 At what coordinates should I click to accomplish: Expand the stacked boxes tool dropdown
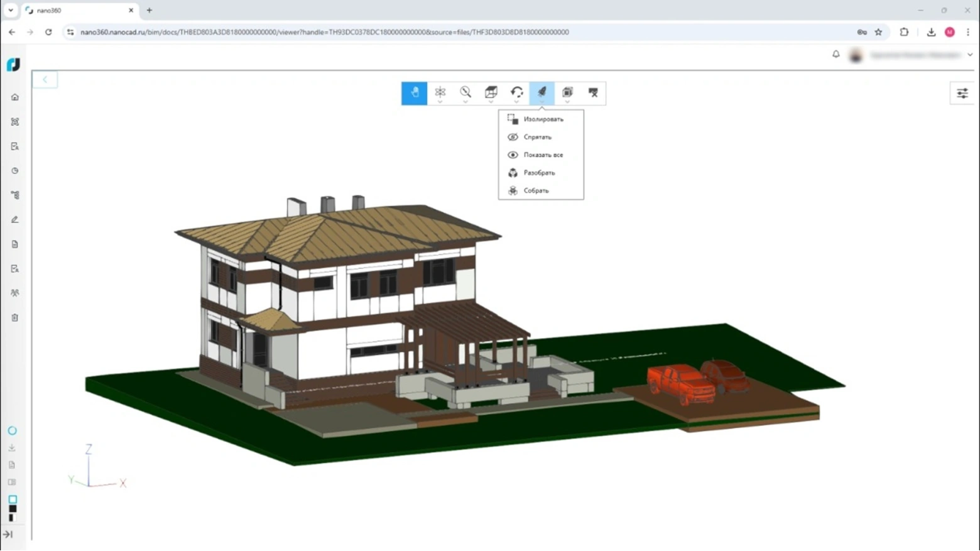click(x=567, y=102)
